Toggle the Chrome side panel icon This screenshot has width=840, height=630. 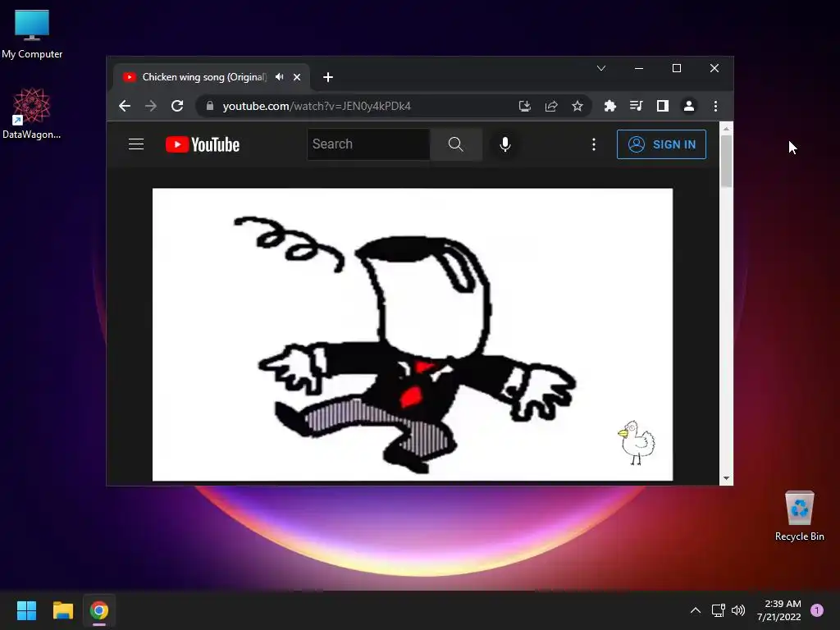coord(663,106)
